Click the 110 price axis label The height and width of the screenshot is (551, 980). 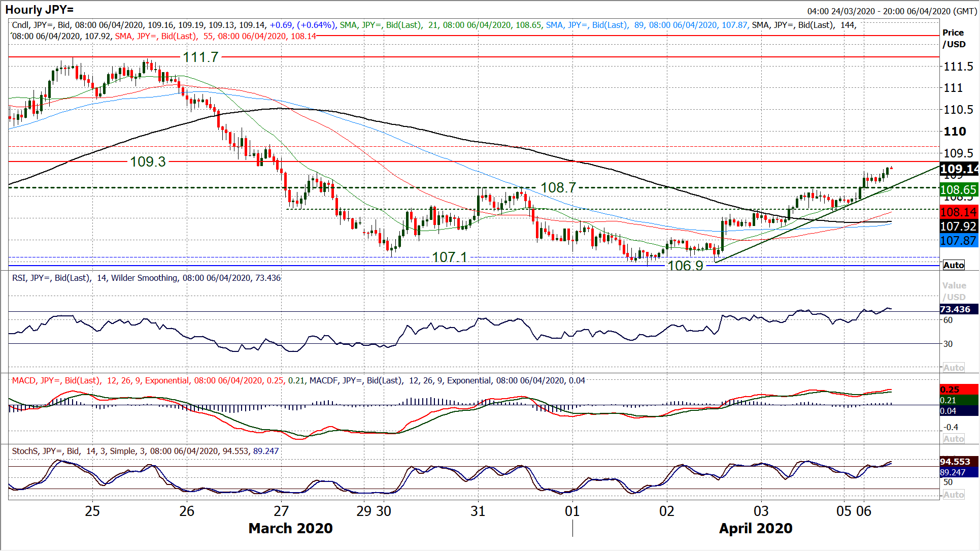click(955, 132)
